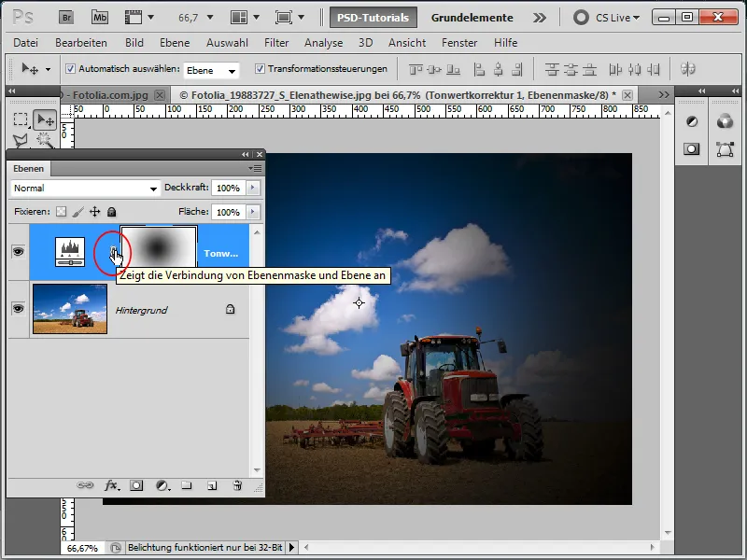The height and width of the screenshot is (560, 747).
Task: Toggle lock transparent pixels
Action: point(61,212)
